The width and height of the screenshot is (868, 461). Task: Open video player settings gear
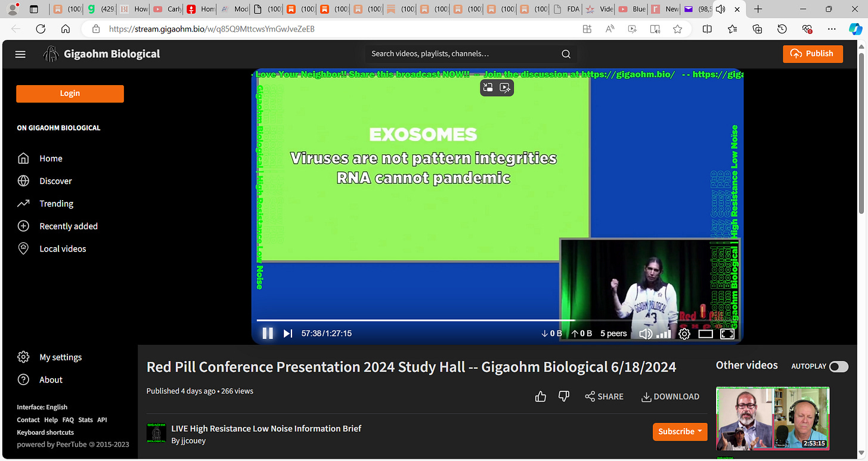[x=684, y=334]
